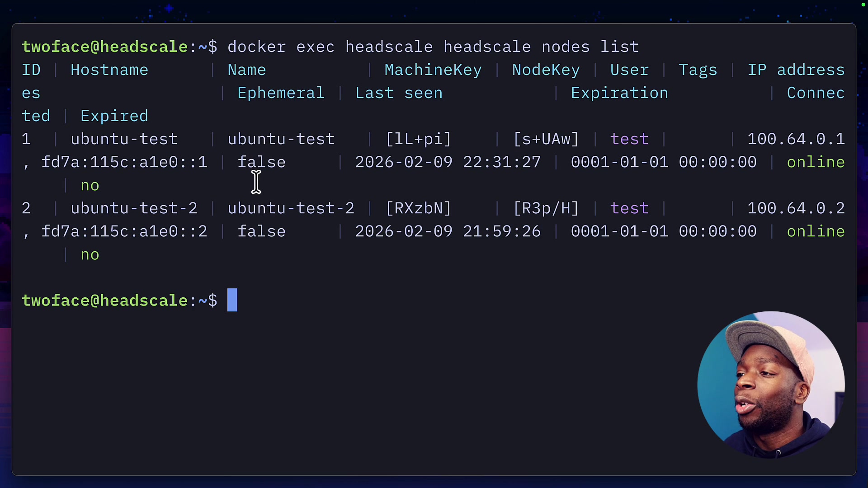Click the blinking terminal cursor block
868x488 pixels.
[x=232, y=300]
